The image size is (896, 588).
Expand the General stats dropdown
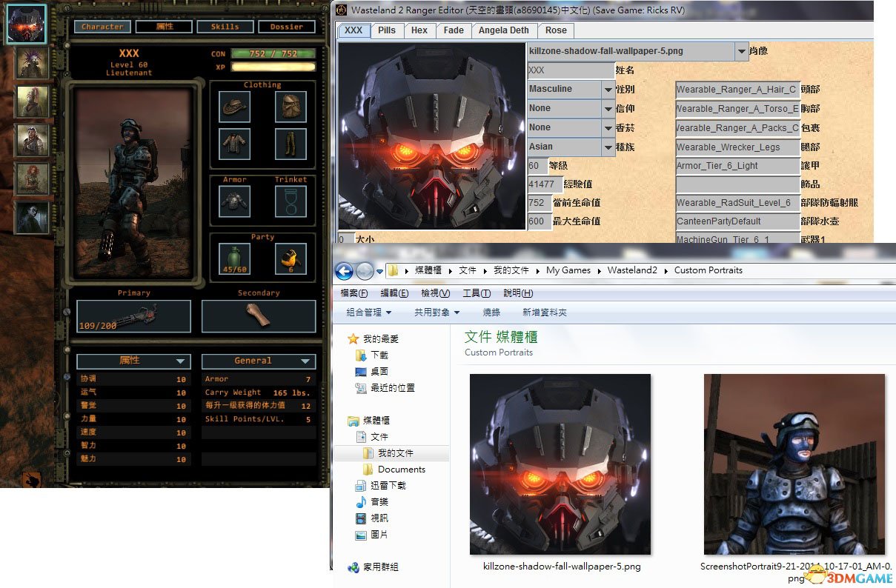(x=259, y=361)
